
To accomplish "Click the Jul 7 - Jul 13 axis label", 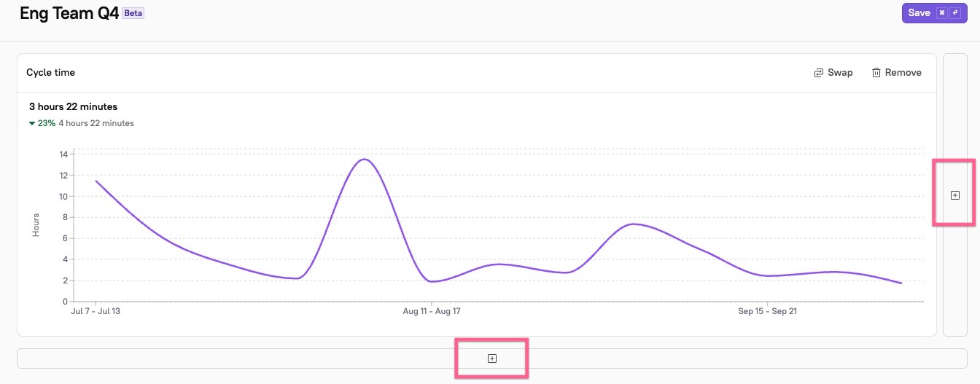I will click(96, 311).
